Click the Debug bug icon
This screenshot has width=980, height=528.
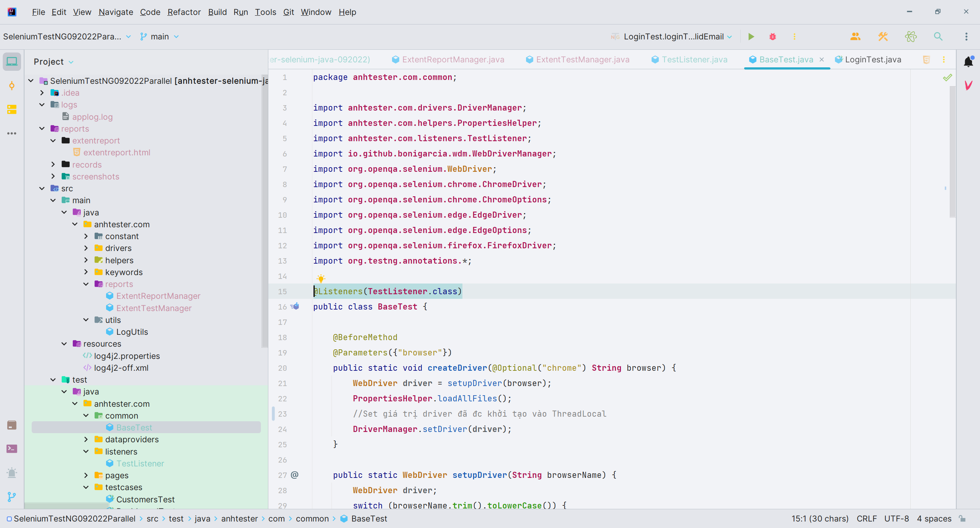pyautogui.click(x=773, y=37)
